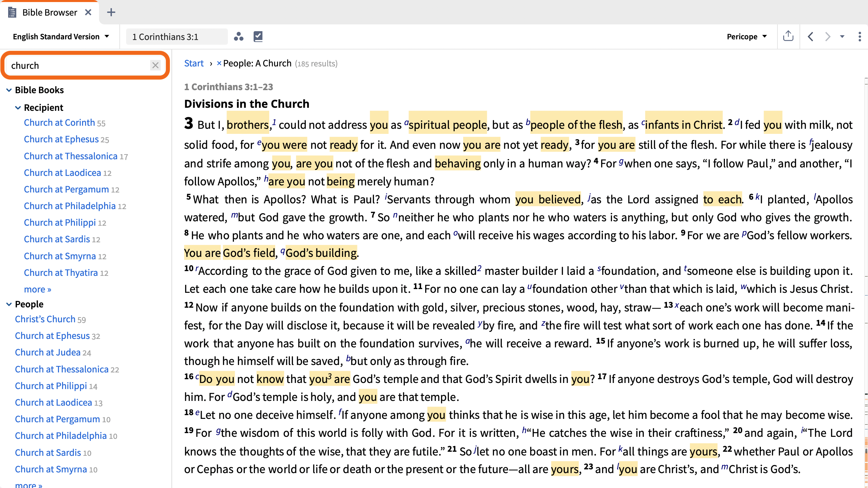Select the Bible Browser tab

pos(50,13)
